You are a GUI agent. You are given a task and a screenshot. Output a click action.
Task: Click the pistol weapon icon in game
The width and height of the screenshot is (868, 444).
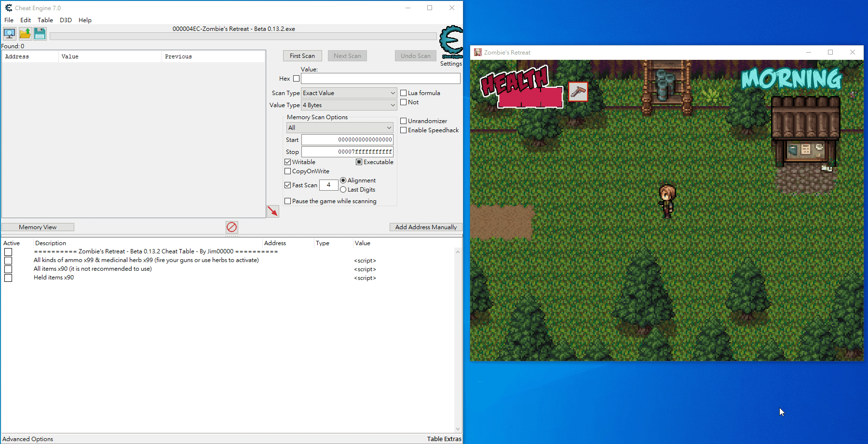[x=578, y=92]
